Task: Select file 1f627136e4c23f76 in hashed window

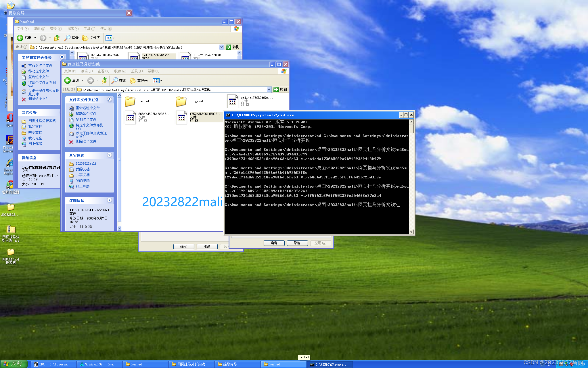Action: (185, 56)
